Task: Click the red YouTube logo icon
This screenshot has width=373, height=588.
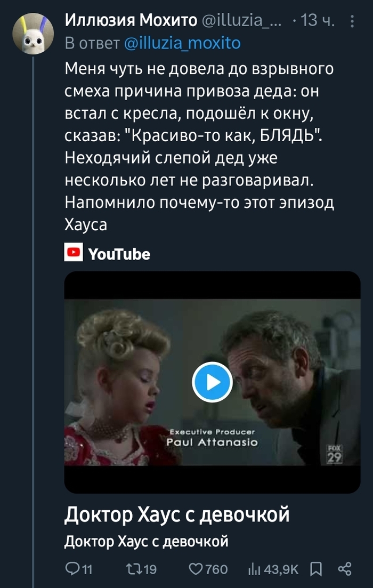Action: pos(73,253)
